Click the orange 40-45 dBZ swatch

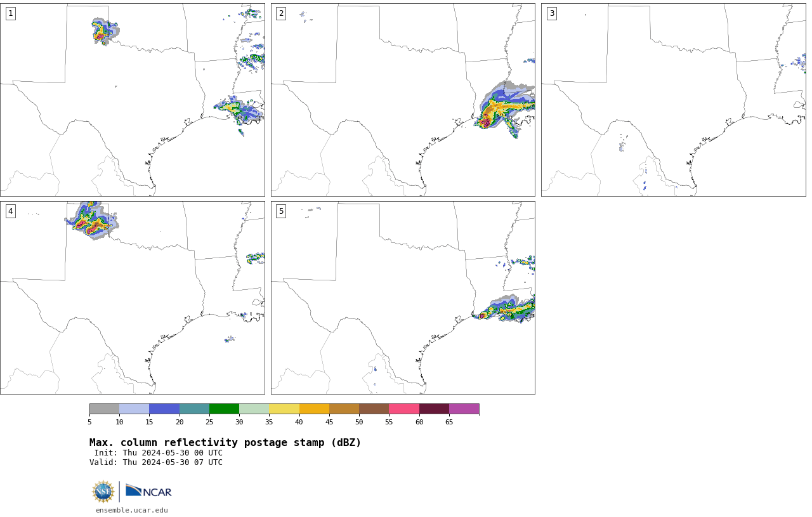[314, 409]
